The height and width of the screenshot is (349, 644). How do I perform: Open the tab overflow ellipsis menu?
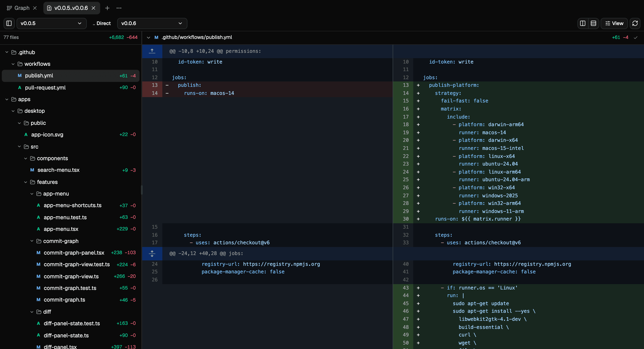(119, 8)
